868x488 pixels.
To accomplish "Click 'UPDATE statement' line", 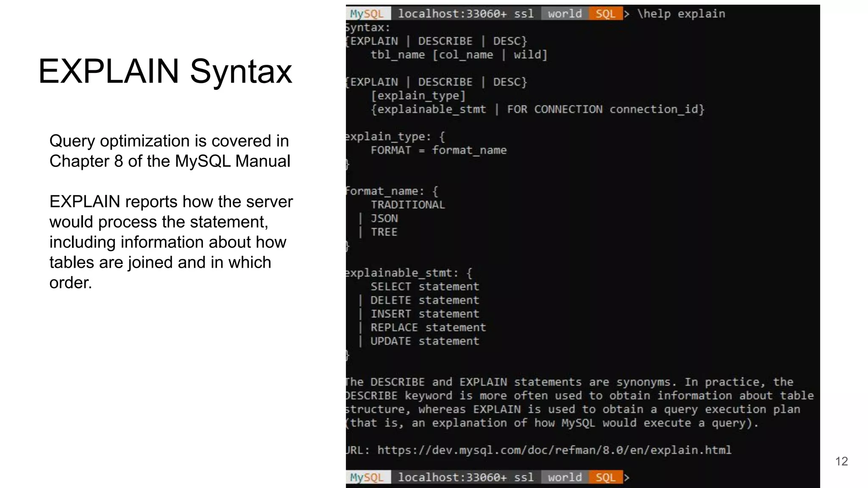I will pyautogui.click(x=425, y=341).
